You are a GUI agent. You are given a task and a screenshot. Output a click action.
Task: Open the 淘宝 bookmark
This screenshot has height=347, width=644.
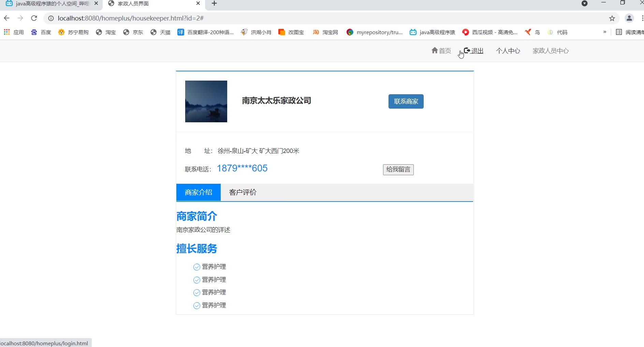(x=106, y=32)
